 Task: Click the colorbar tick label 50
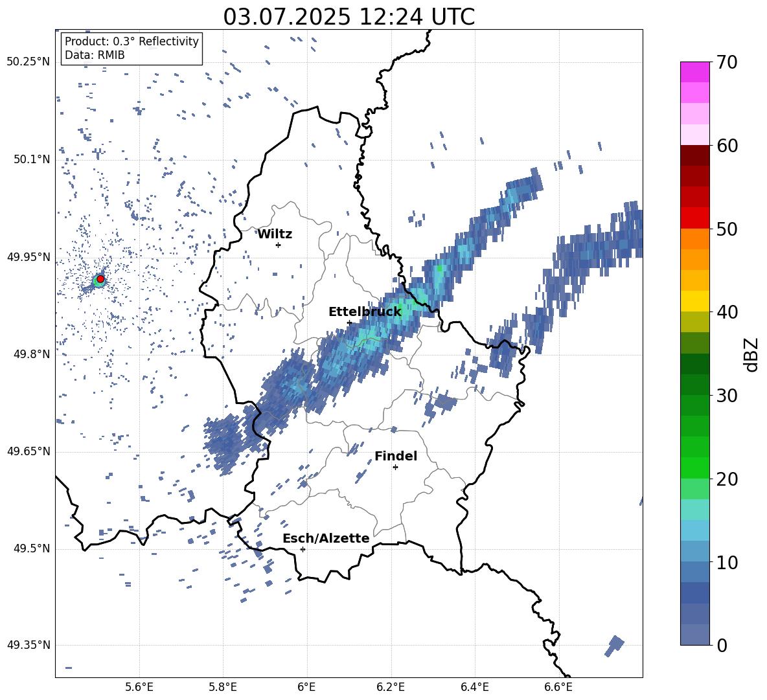pyautogui.click(x=727, y=229)
